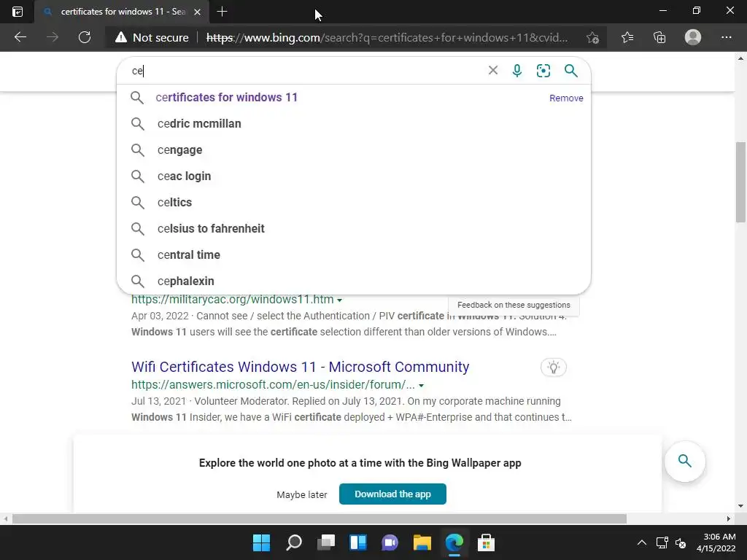Viewport: 747px width, 560px height.
Task: Open File Explorer on taskbar
Action: (422, 542)
